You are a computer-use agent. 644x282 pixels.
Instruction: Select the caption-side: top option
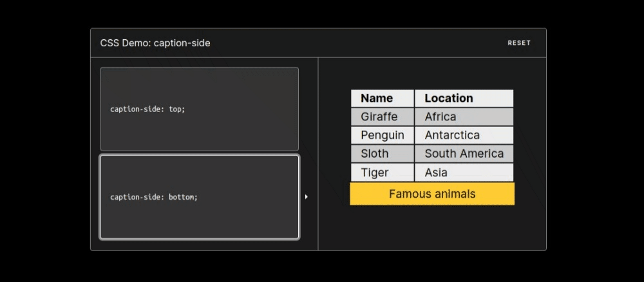199,109
